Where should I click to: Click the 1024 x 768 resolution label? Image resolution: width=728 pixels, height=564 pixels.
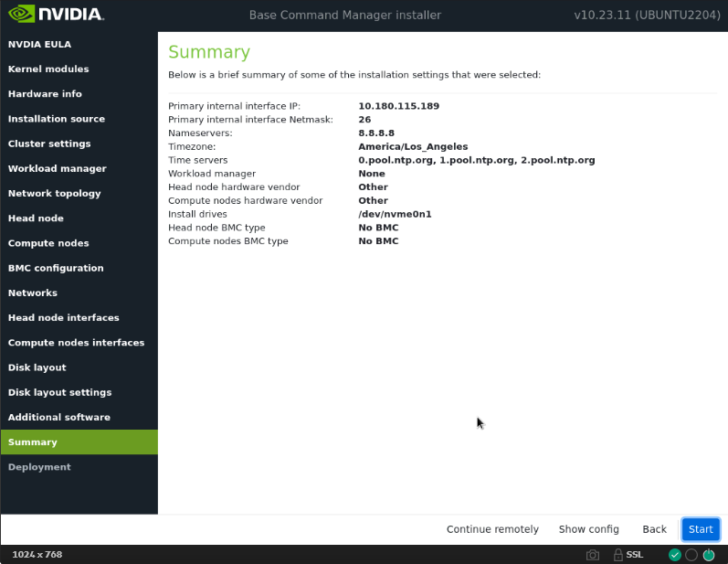pos(37,555)
